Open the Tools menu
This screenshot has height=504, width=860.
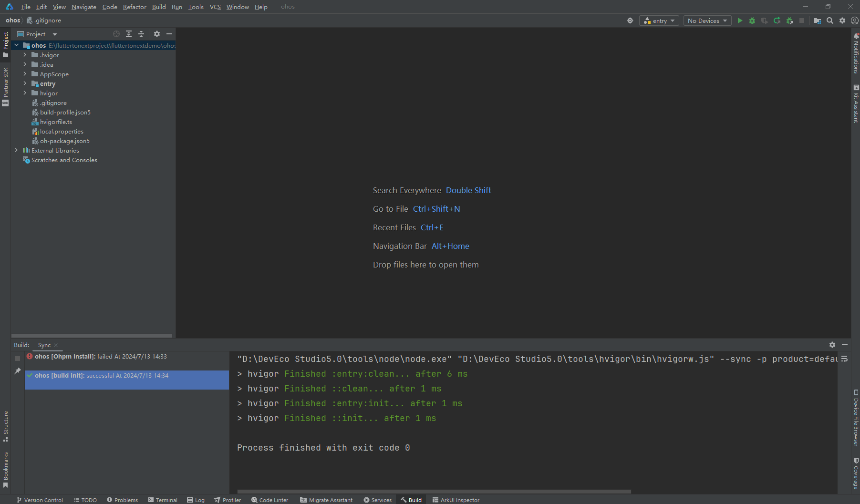196,7
